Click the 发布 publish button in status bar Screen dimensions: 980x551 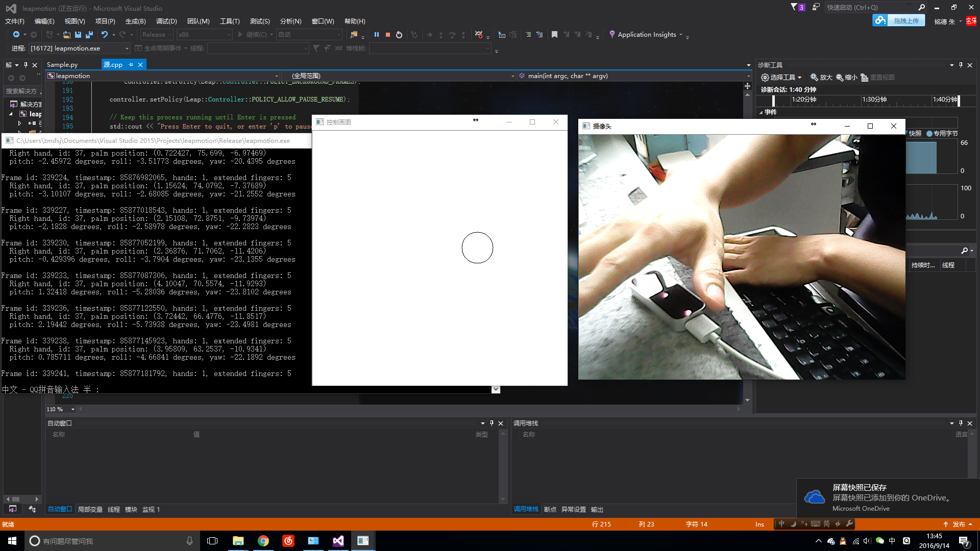point(958,524)
